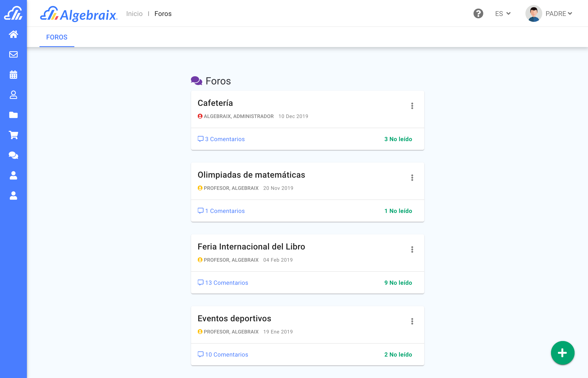Go to Inicio breadcrumb link
The width and height of the screenshot is (588, 378).
point(134,13)
